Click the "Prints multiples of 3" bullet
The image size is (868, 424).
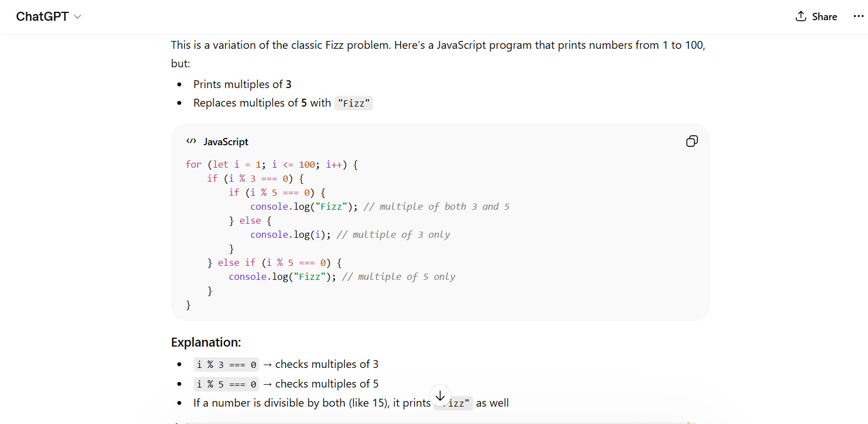(242, 85)
